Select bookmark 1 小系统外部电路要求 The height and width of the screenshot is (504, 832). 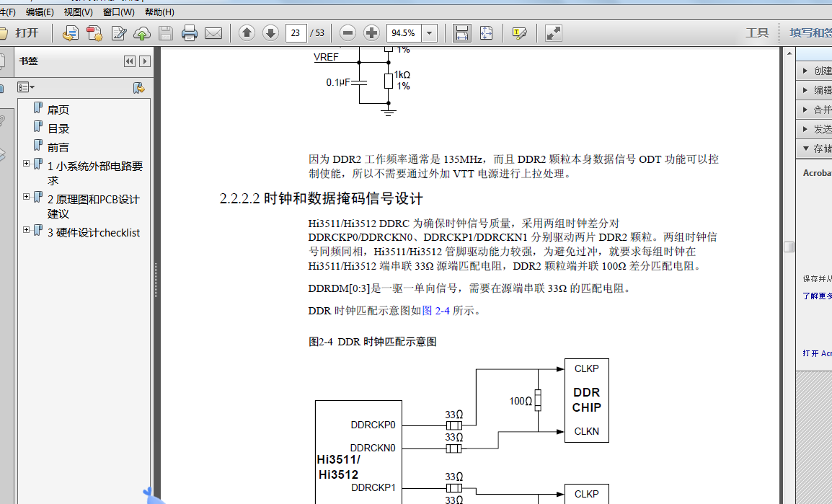[95, 173]
